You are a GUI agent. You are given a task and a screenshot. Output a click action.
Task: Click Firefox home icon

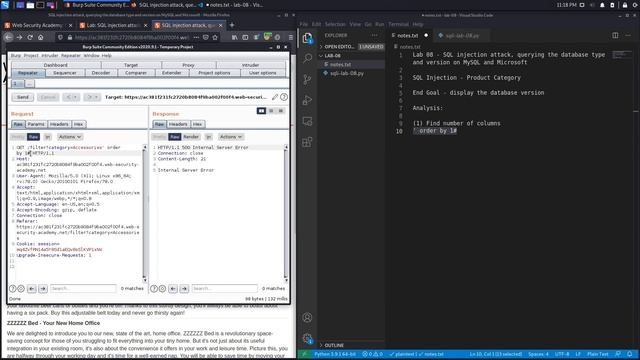40,37
